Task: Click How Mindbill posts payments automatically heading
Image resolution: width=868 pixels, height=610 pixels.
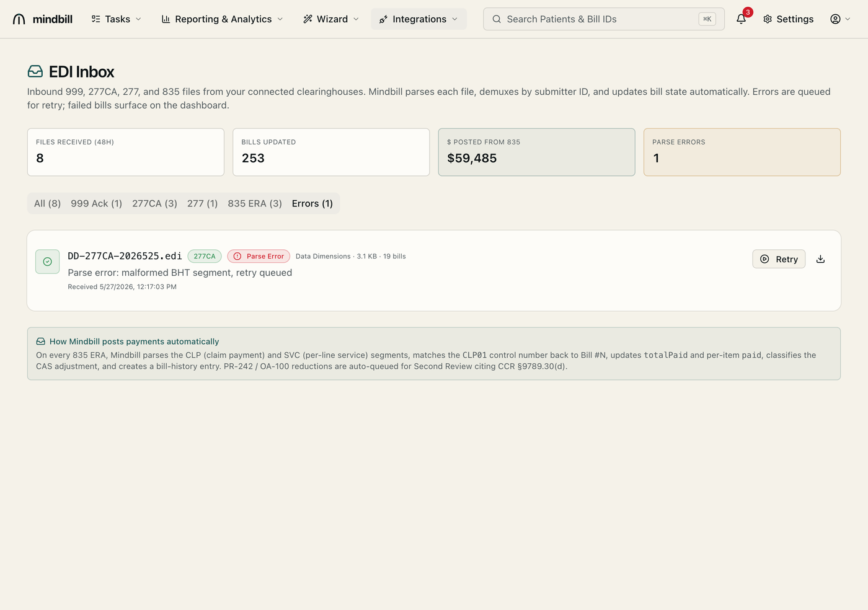Action: point(134,342)
